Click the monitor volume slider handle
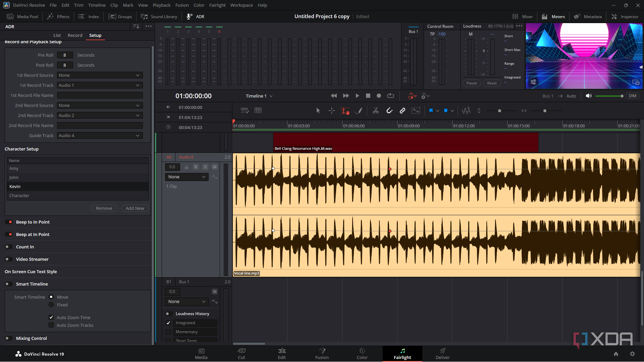The image size is (644, 362). 622,96
